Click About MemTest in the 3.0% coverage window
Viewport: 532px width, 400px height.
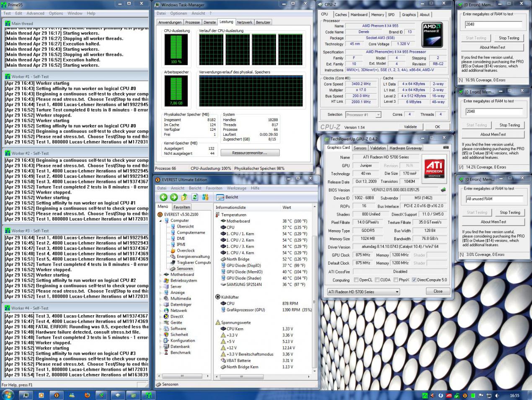(x=493, y=222)
